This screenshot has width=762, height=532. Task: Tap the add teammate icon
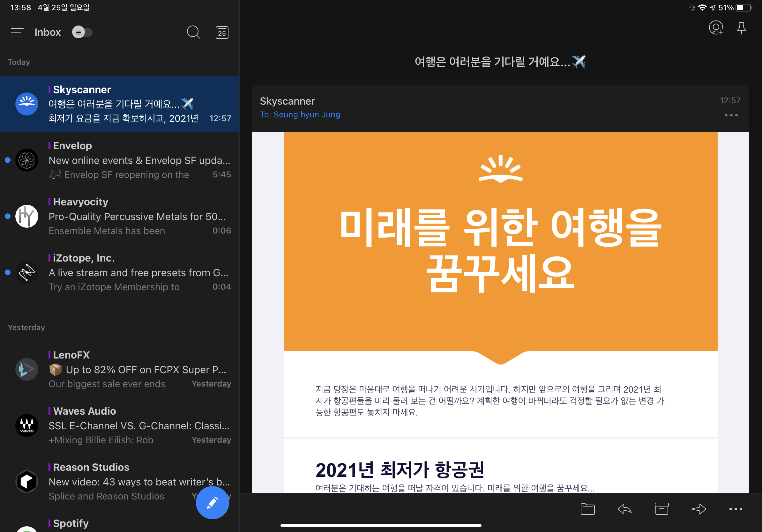[716, 28]
